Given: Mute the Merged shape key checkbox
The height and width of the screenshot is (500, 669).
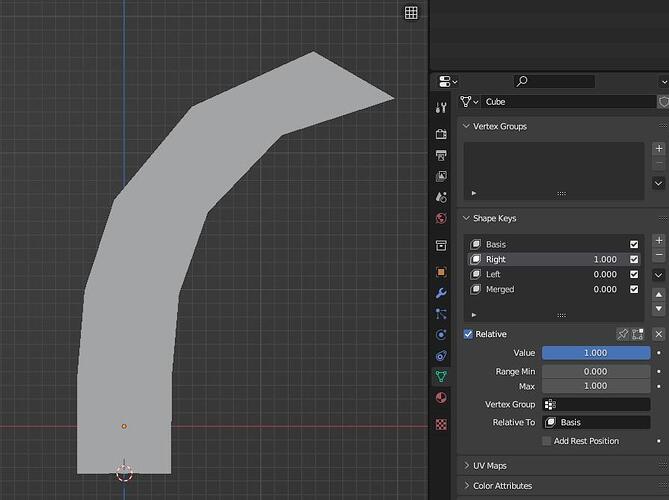Looking at the screenshot, I should click(634, 289).
